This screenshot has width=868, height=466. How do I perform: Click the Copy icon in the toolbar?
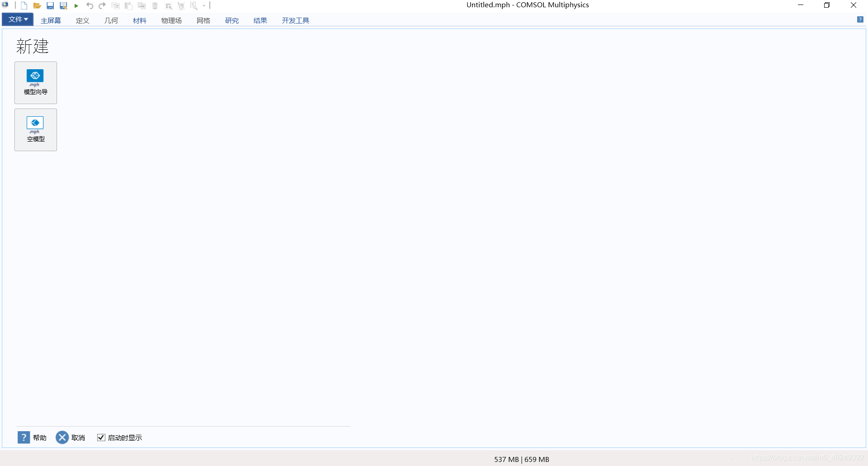(116, 5)
